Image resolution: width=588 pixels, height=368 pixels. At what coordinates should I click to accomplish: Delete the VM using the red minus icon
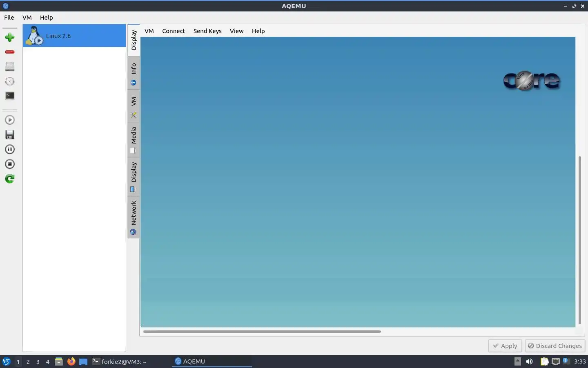pyautogui.click(x=10, y=52)
